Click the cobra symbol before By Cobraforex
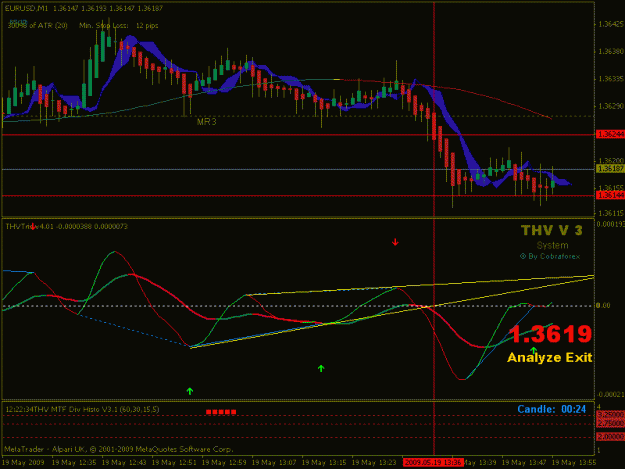Viewport: 625px width, 469px height. click(x=523, y=256)
